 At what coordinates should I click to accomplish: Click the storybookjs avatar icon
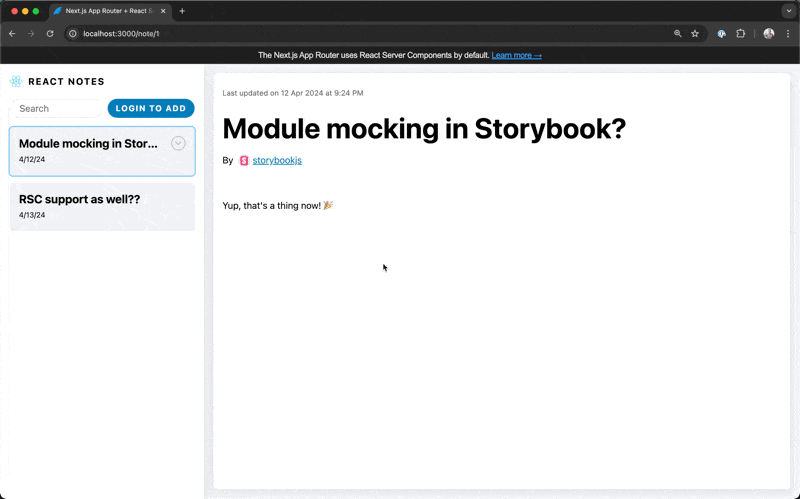pos(244,160)
